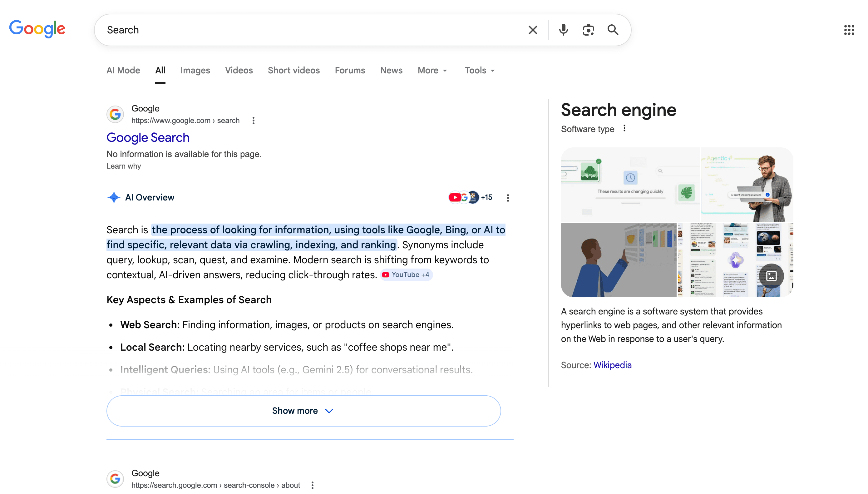Open the thumbnail of person pointing at screen
The height and width of the screenshot is (494, 868).
coord(619,260)
